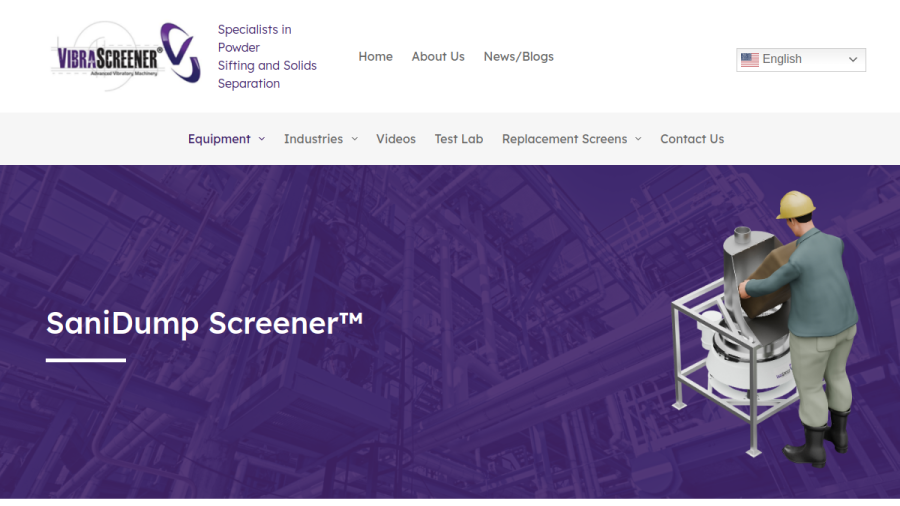Image resolution: width=900 pixels, height=506 pixels.
Task: Open the English language dropdown
Action: click(x=801, y=60)
